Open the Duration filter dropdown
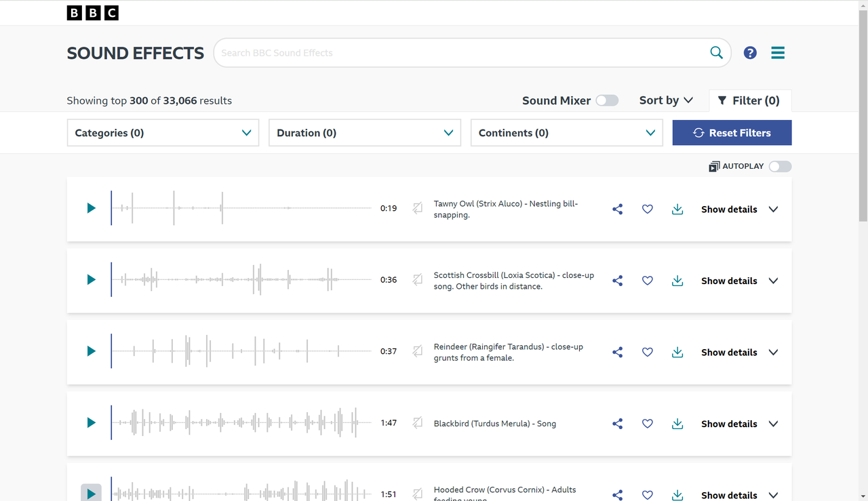Viewport: 868px width, 501px height. pos(364,132)
